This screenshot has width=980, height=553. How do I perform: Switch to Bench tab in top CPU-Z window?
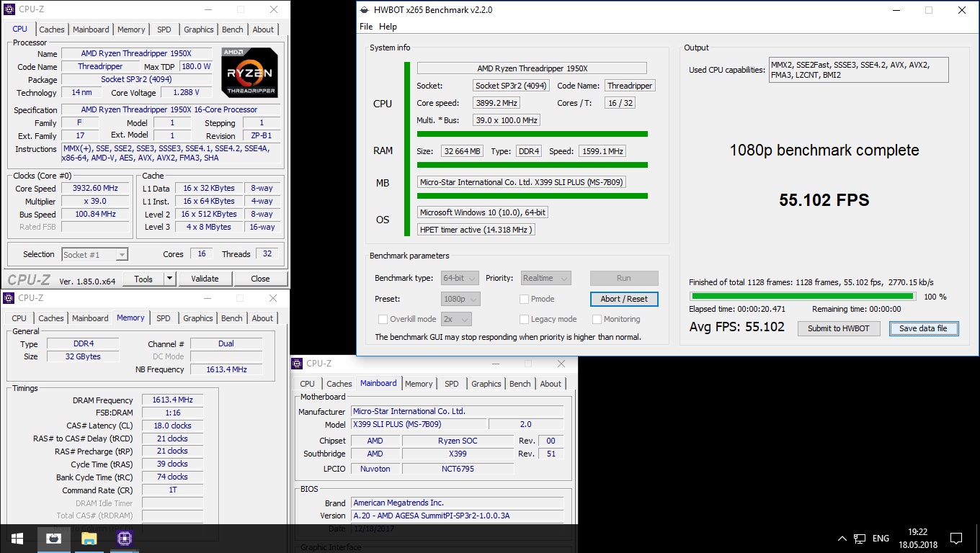click(233, 30)
